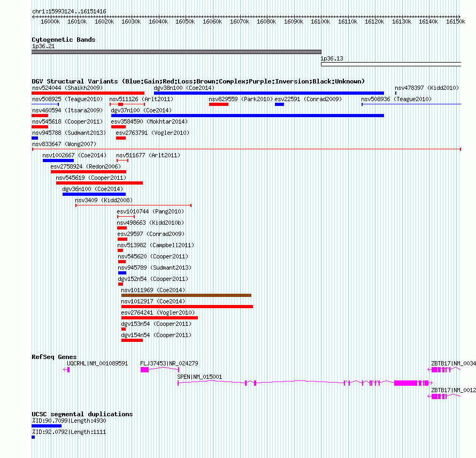Click the 16000k ruler tick label
The width and height of the screenshot is (476, 458).
coord(50,22)
